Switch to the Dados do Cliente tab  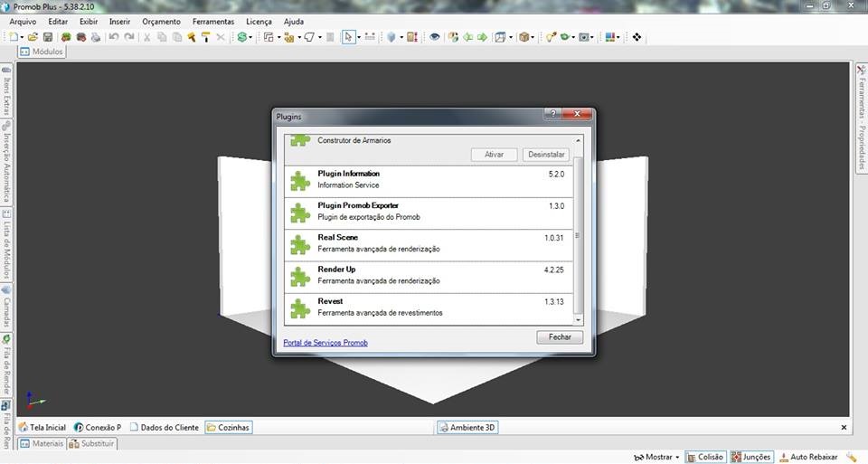pyautogui.click(x=164, y=428)
